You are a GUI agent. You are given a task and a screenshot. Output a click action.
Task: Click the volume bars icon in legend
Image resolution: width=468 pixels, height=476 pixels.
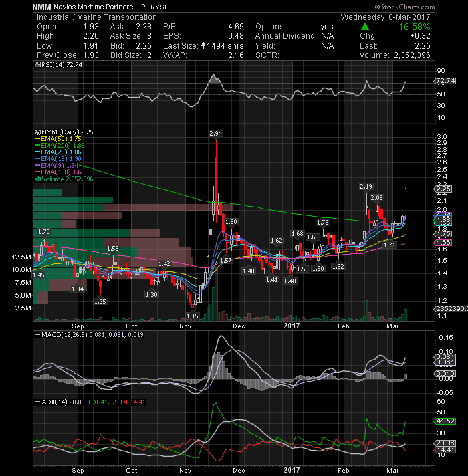[x=37, y=178]
